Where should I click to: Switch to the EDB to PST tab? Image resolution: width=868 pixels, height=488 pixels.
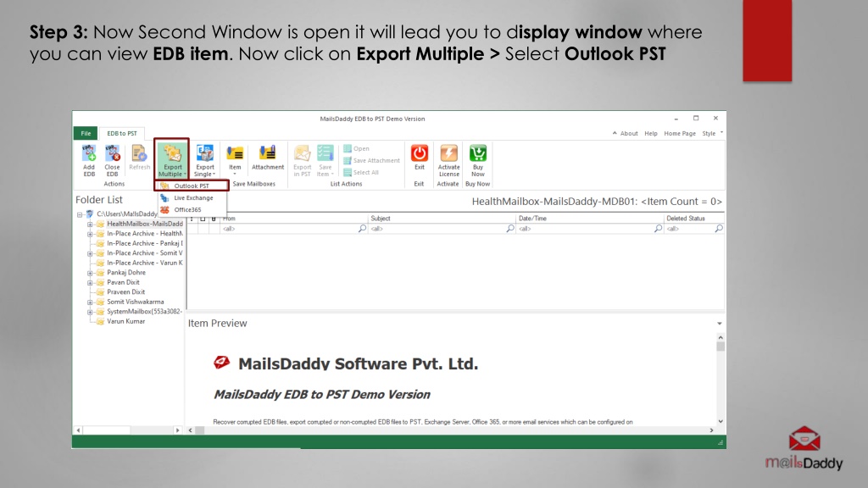click(122, 133)
